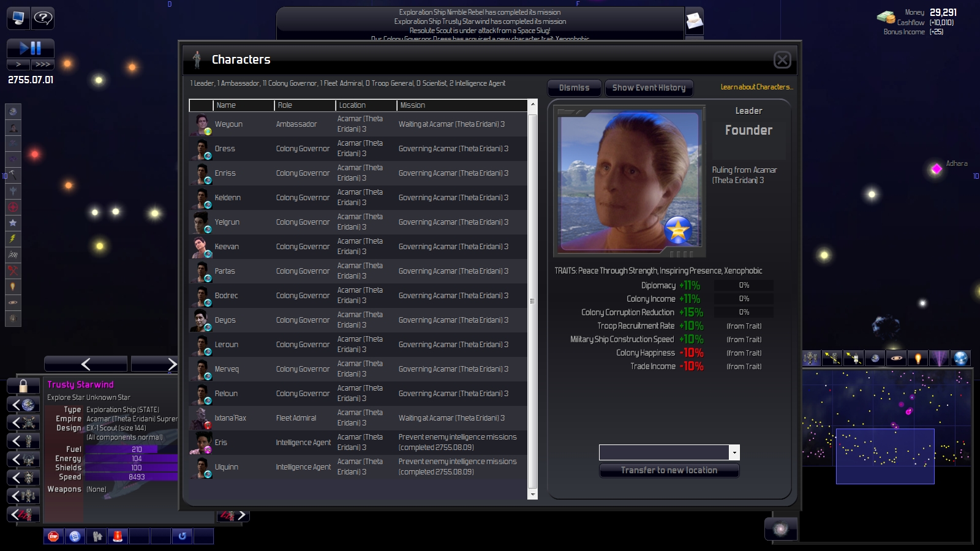
Task: Click the triple-arrow faster speed button
Action: (43, 64)
